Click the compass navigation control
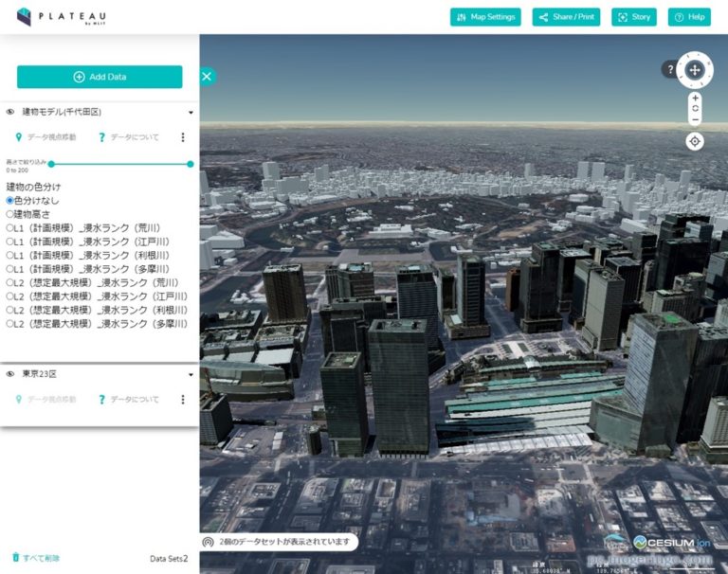728x574 pixels. click(695, 69)
